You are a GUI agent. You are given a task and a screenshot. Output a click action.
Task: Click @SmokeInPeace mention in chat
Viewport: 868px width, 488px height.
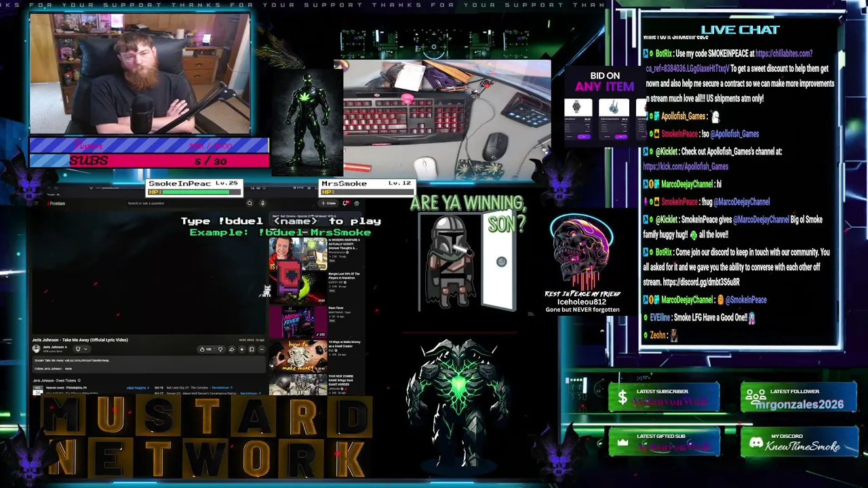click(746, 300)
